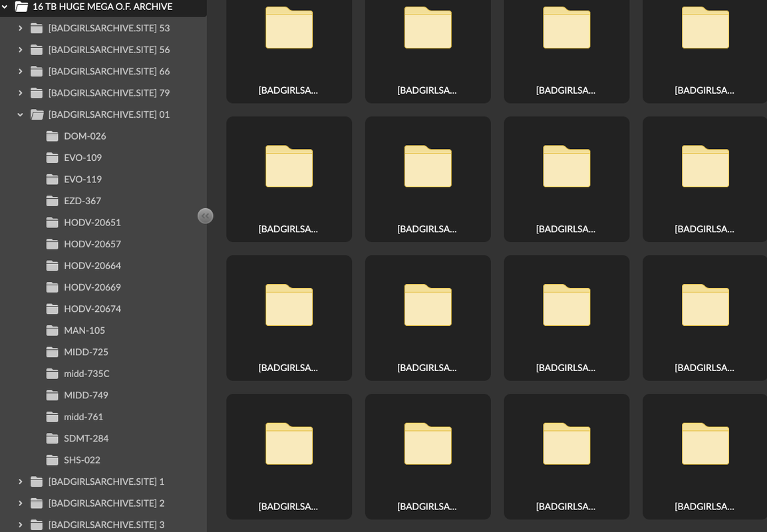767x532 pixels.
Task: Select the "[BADGIRLSARCHIVE.SITE] 53" tree label
Action: coord(109,29)
